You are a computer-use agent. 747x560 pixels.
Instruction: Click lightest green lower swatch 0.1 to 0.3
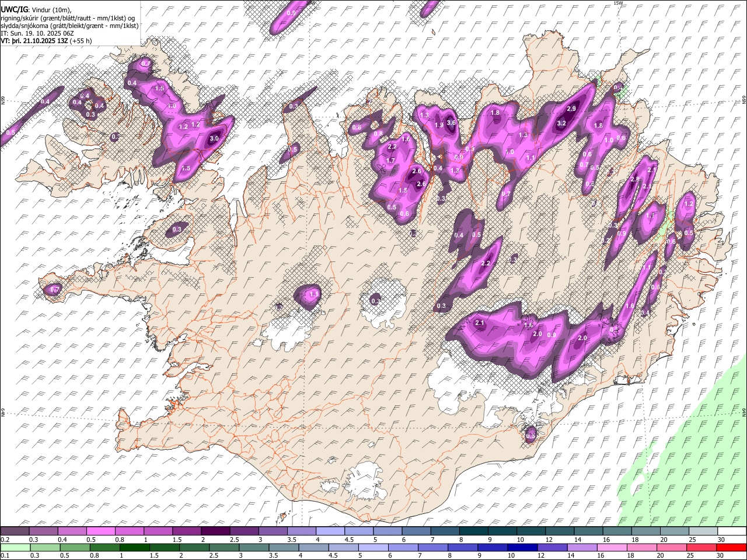(x=15, y=547)
